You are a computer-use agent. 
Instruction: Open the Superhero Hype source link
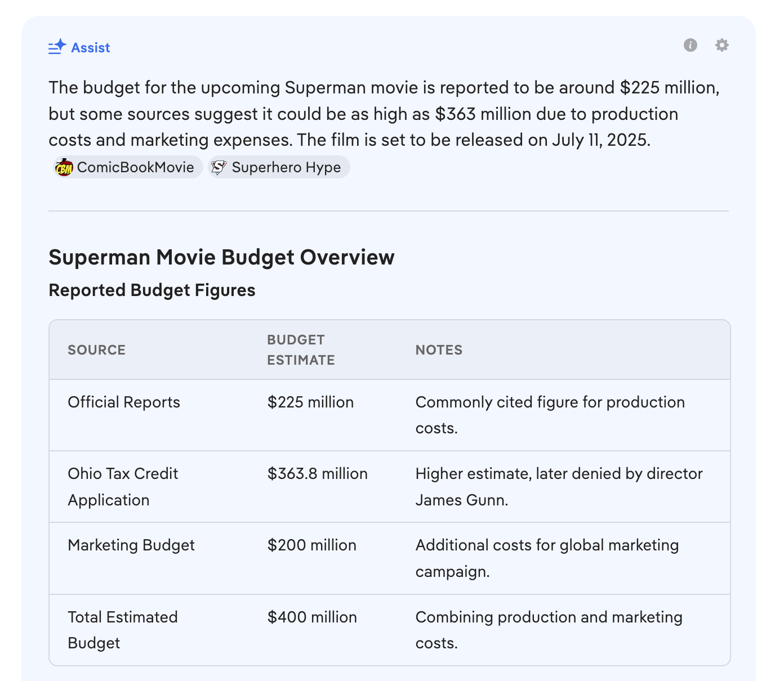(279, 167)
